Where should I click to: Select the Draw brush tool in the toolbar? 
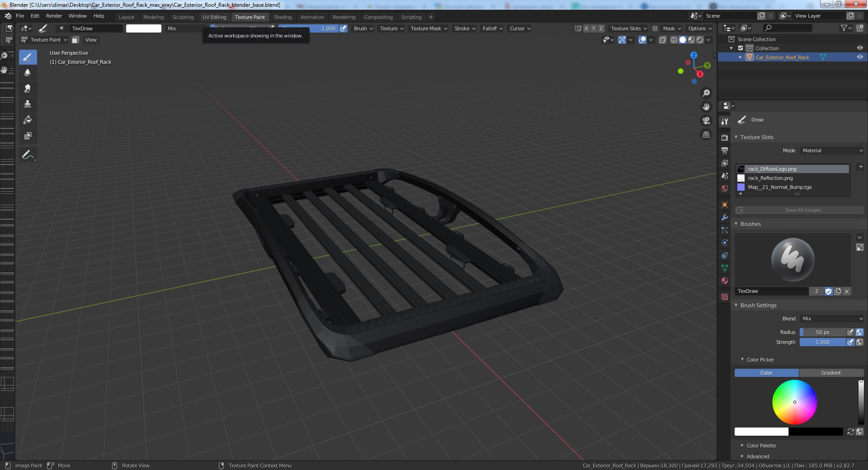click(x=28, y=57)
